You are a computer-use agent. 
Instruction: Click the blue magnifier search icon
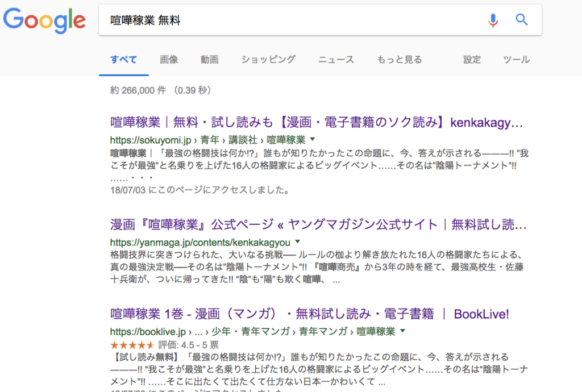[522, 19]
